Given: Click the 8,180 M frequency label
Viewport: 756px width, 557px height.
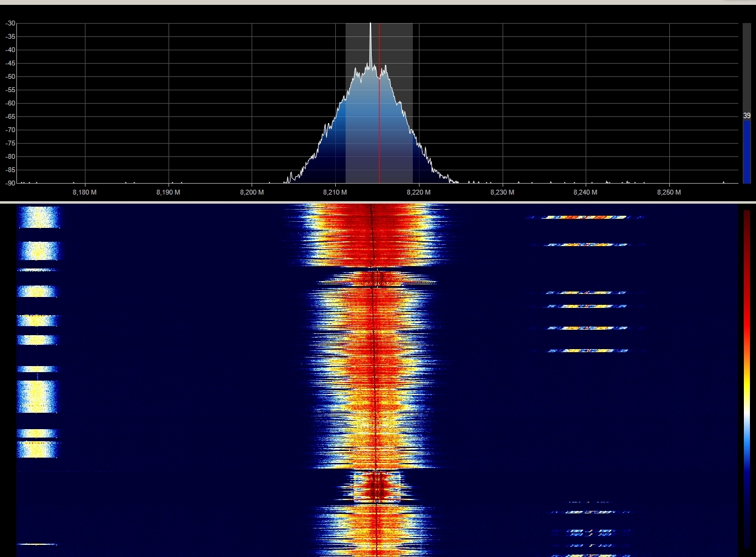Looking at the screenshot, I should pos(85,193).
